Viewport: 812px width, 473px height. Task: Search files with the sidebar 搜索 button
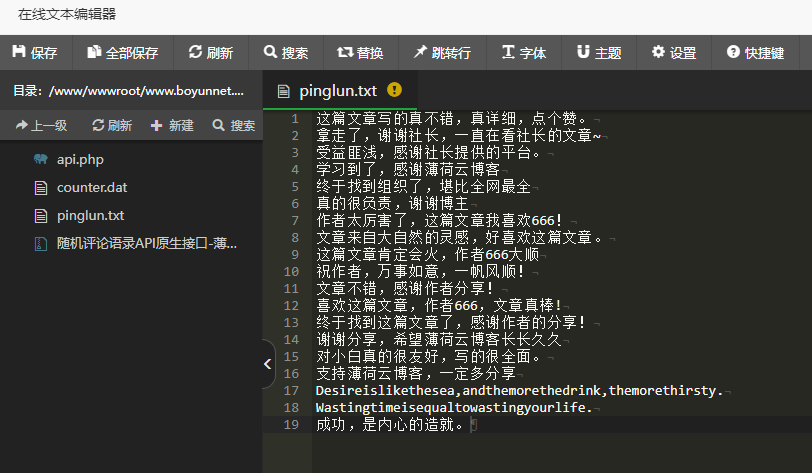[234, 125]
